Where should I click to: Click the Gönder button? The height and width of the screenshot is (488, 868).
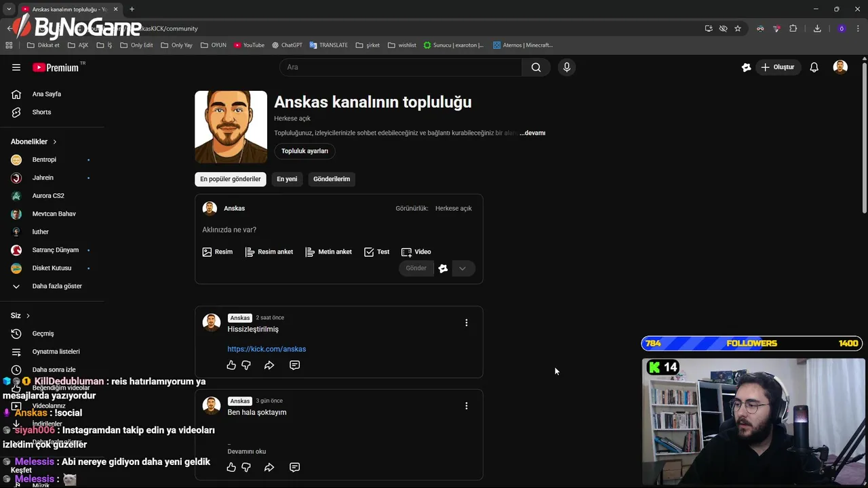[x=416, y=268]
